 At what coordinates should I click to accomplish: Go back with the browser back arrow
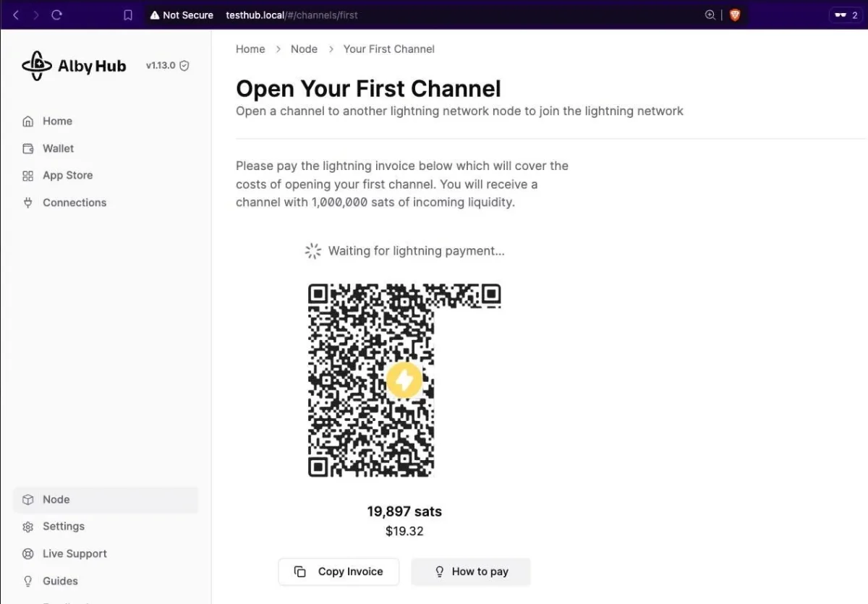click(x=16, y=14)
